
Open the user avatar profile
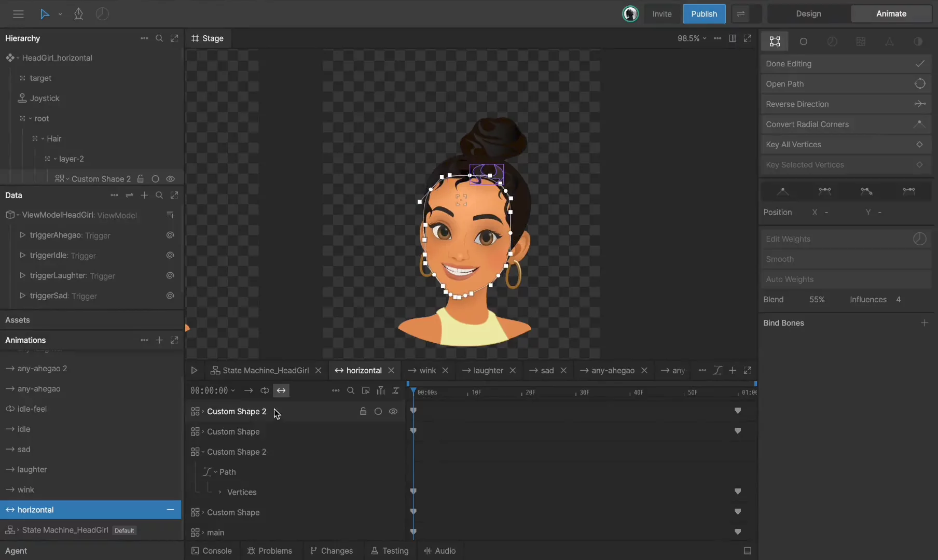[630, 14]
